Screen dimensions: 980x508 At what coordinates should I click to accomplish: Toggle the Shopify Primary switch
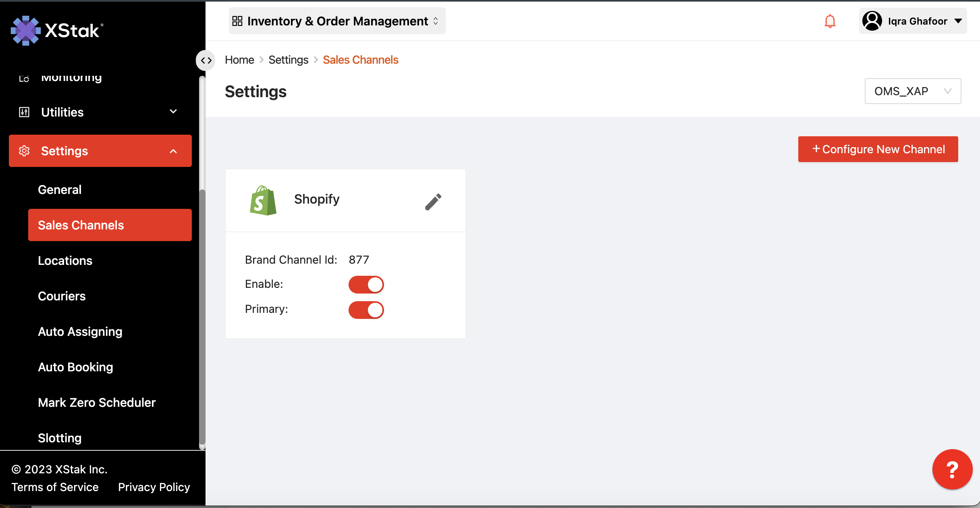(x=366, y=310)
